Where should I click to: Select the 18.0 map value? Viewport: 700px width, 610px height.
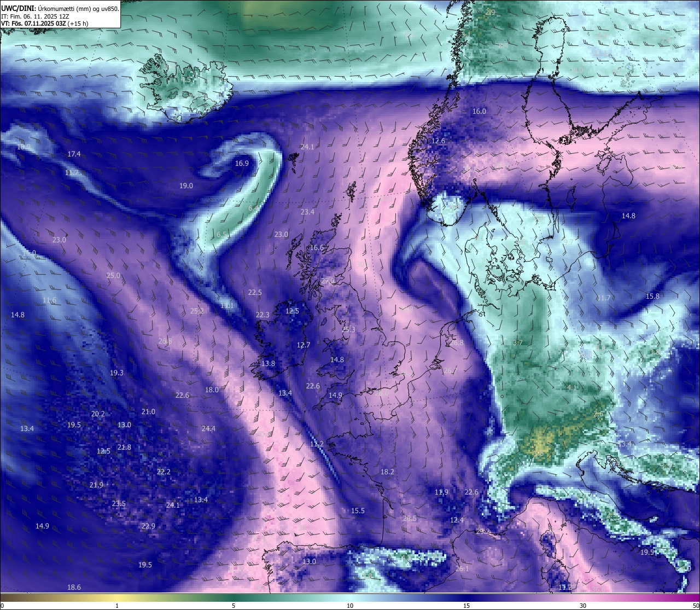[x=212, y=390]
